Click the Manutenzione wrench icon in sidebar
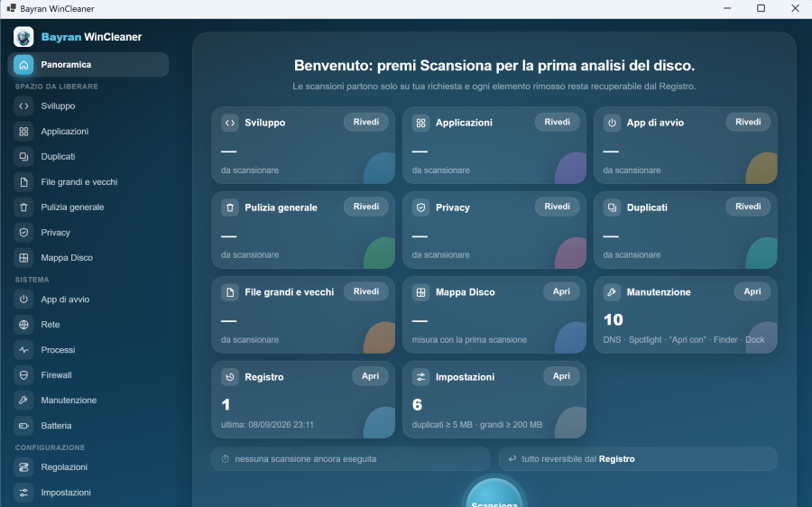812x507 pixels. tap(23, 401)
